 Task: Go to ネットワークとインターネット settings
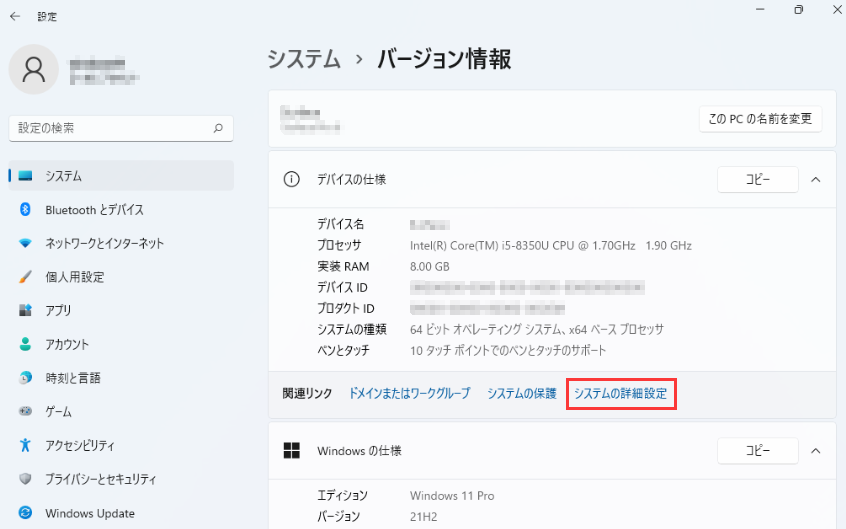coord(121,243)
